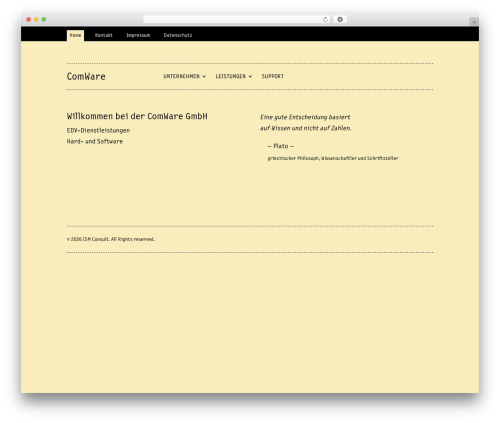This screenshot has width=500, height=423.
Task: Select the Hard- und Software text
Action: point(95,141)
